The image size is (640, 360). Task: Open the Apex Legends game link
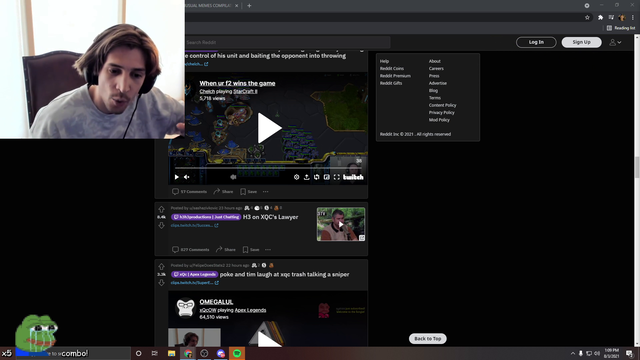click(x=250, y=310)
